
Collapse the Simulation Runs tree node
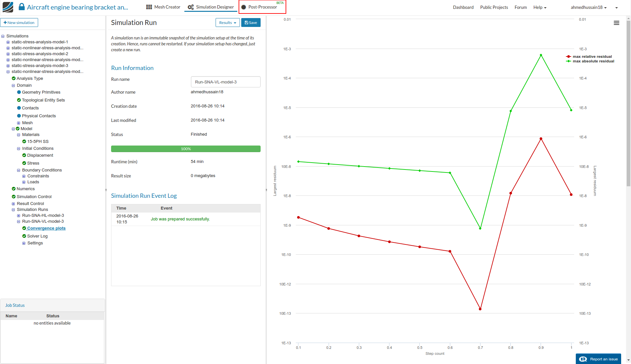(x=13, y=210)
